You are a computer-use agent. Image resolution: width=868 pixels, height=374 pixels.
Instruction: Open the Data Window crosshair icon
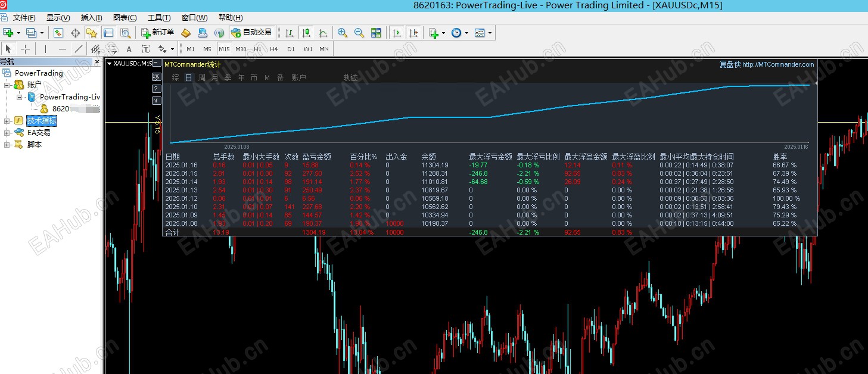[75, 33]
